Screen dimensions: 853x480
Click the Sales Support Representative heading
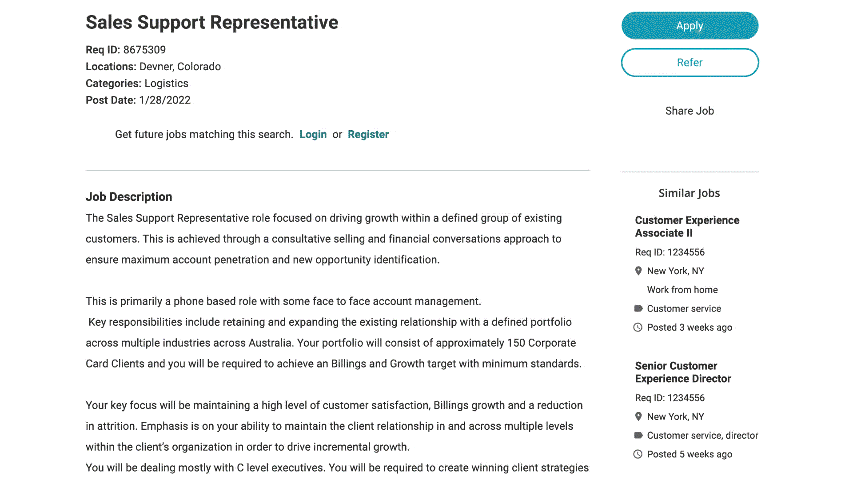[x=212, y=22]
